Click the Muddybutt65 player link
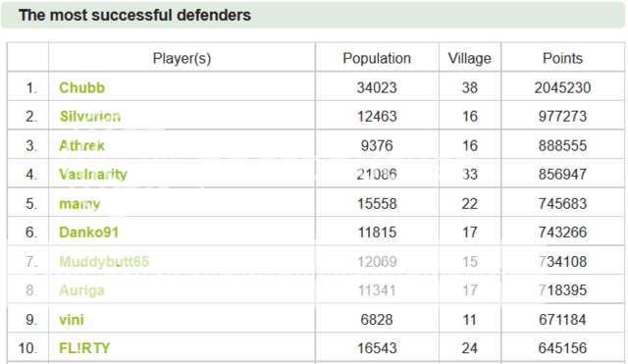 [104, 262]
